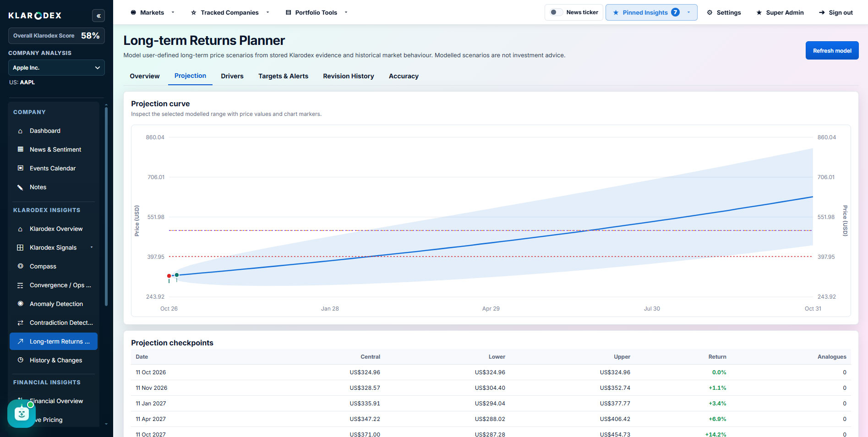Expand the Markets dropdown arrow
Viewport: 868px width, 437px height.
tap(173, 12)
